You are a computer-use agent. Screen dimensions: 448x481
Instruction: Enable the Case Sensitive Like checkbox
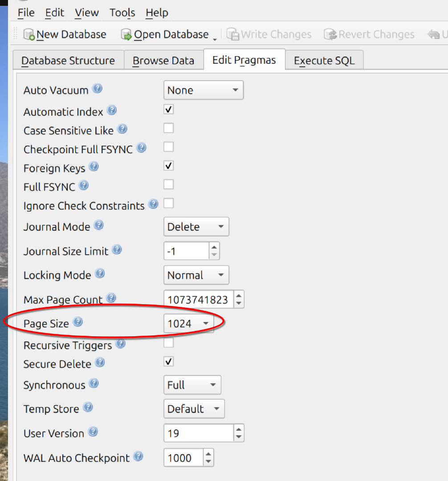click(x=168, y=128)
